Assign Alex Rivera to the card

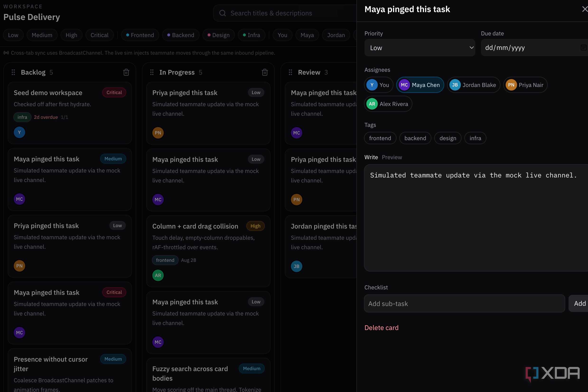click(388, 104)
